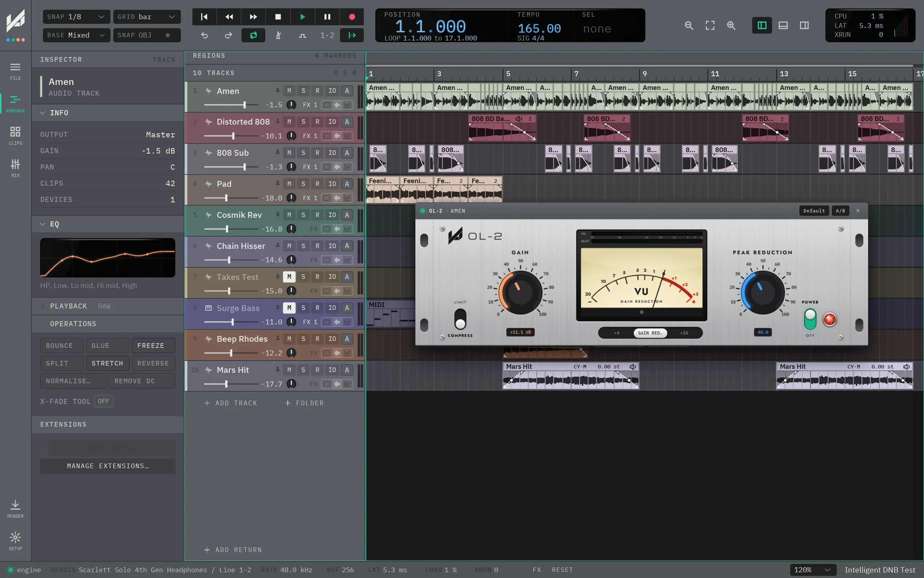Toggle the metronome icon
The image size is (924, 578).
click(278, 35)
